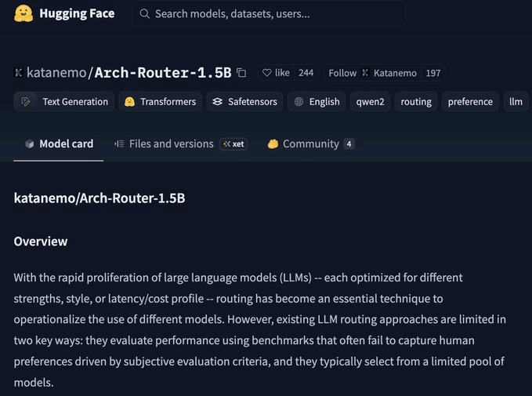Click the magnifier icon in search bar

coord(144,13)
